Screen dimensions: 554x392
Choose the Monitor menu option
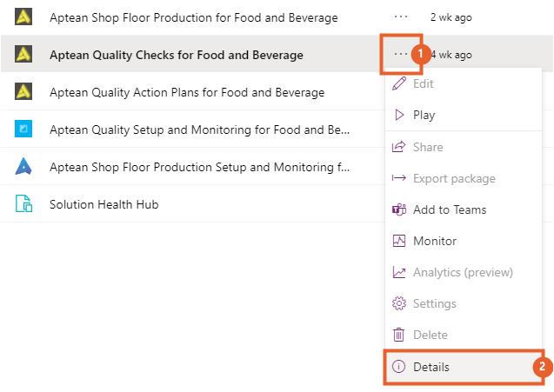(x=434, y=241)
